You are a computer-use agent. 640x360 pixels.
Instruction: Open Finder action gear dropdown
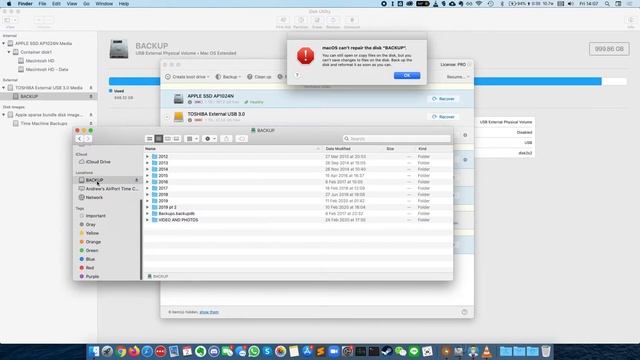210,139
